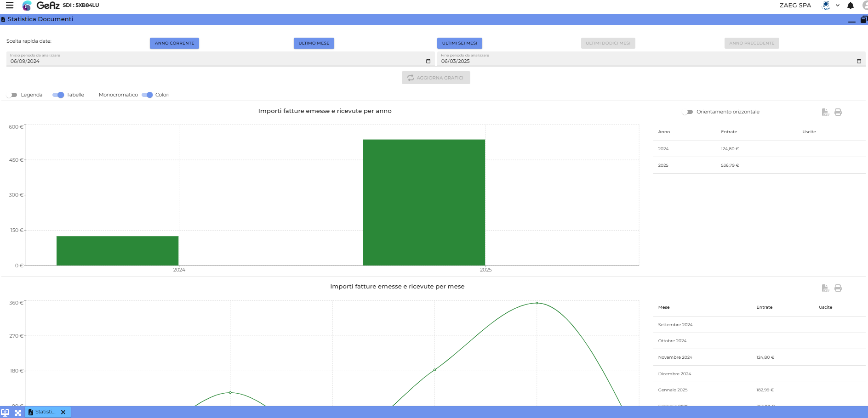
Task: Expand the ZAEG SPA company dropdown
Action: pos(838,6)
